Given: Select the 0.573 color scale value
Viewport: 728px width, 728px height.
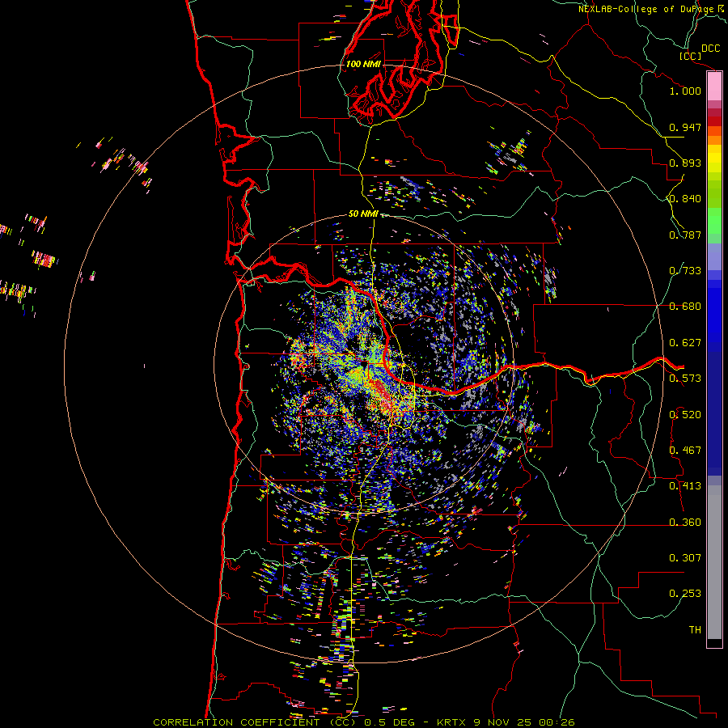Looking at the screenshot, I should tap(685, 379).
